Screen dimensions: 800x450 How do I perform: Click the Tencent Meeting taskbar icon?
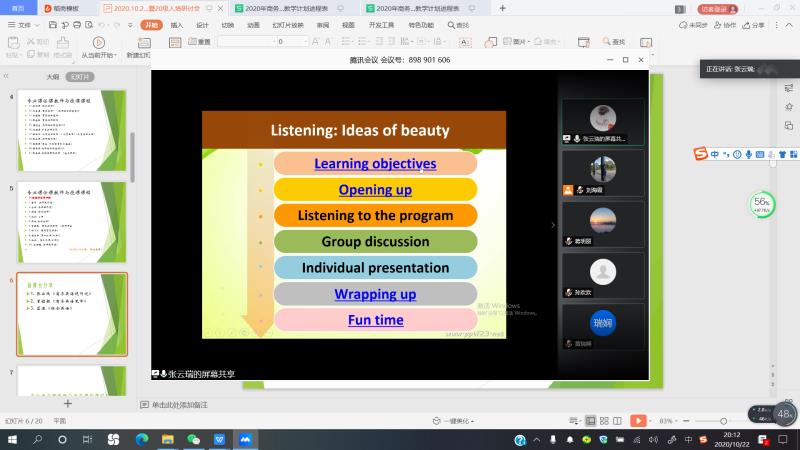point(246,439)
